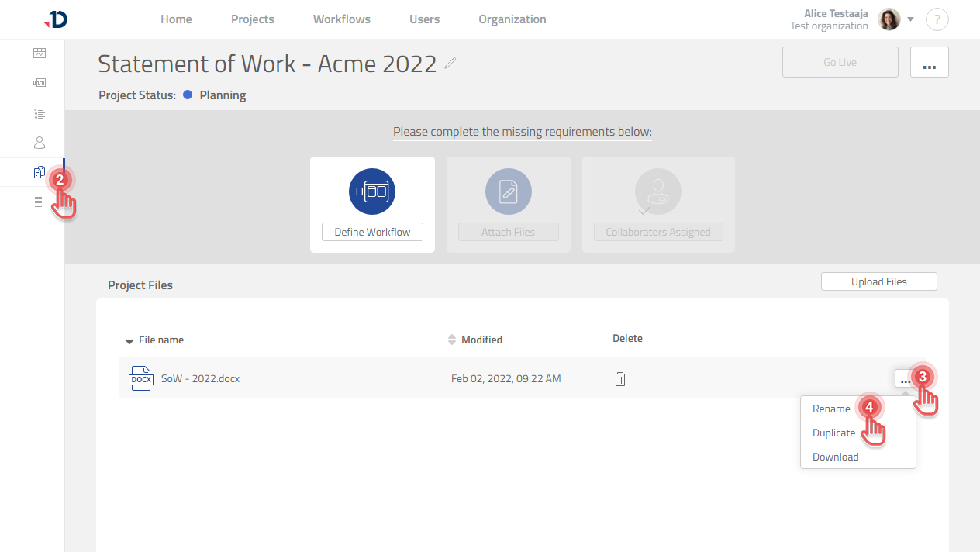Sort files by File name column

coord(160,340)
